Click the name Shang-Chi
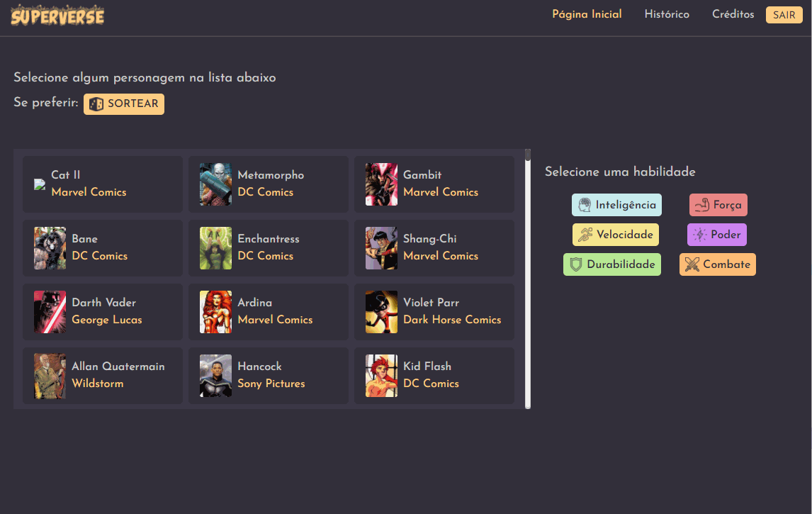 [430, 239]
